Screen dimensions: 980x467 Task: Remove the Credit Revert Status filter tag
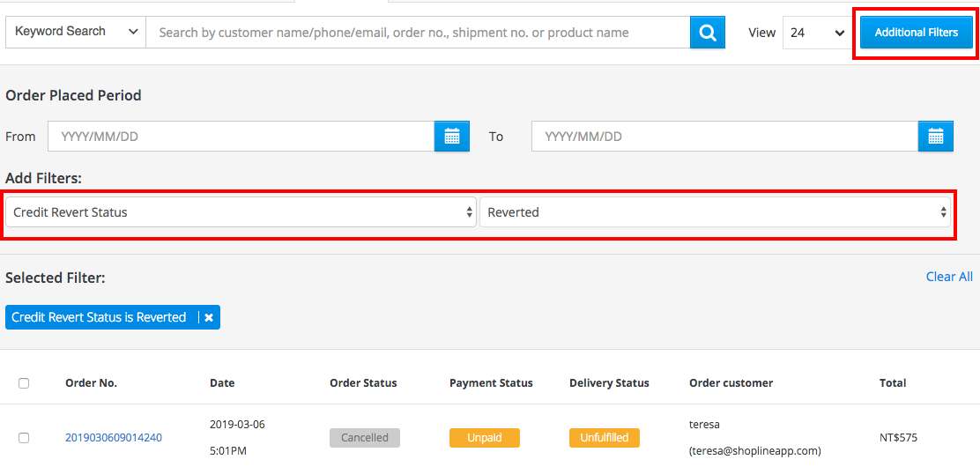(x=209, y=317)
